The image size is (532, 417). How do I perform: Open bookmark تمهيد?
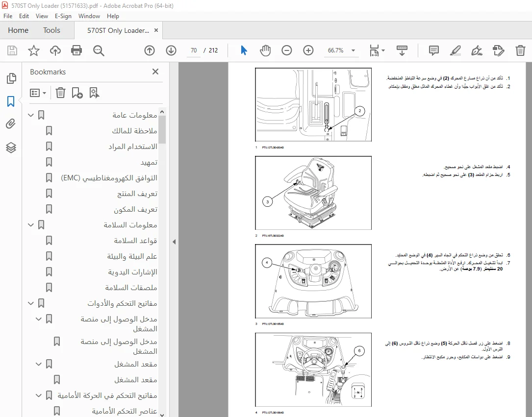coord(149,162)
